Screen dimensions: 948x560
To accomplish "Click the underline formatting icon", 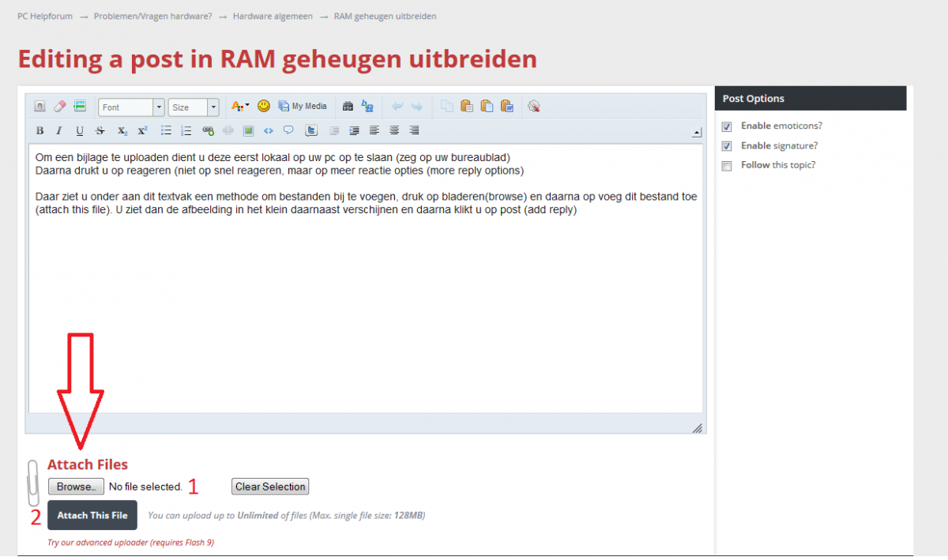I will pyautogui.click(x=80, y=130).
